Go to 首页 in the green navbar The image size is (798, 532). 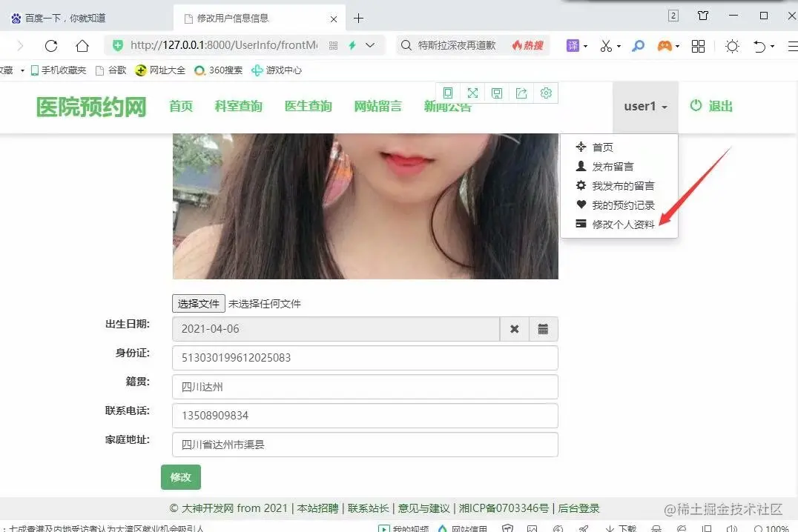(181, 106)
